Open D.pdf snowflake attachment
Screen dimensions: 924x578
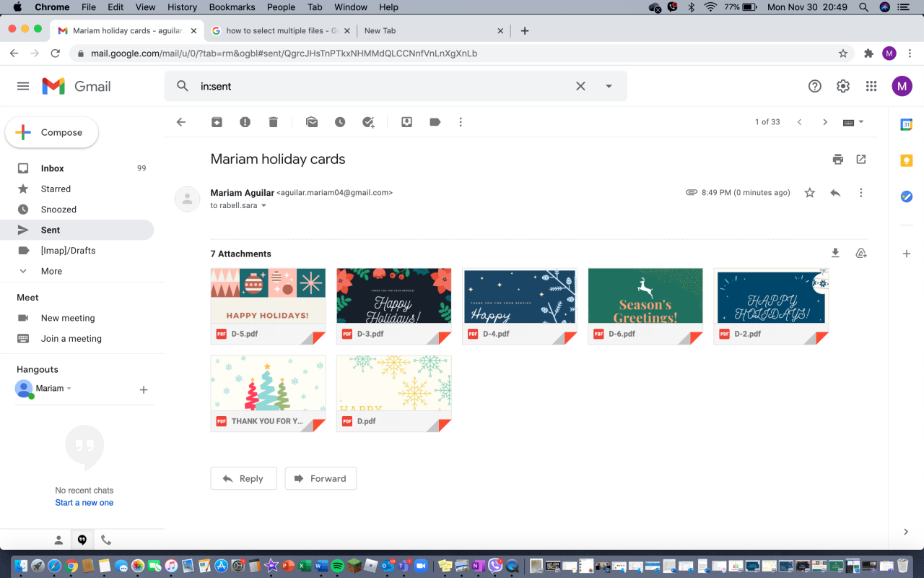(394, 393)
